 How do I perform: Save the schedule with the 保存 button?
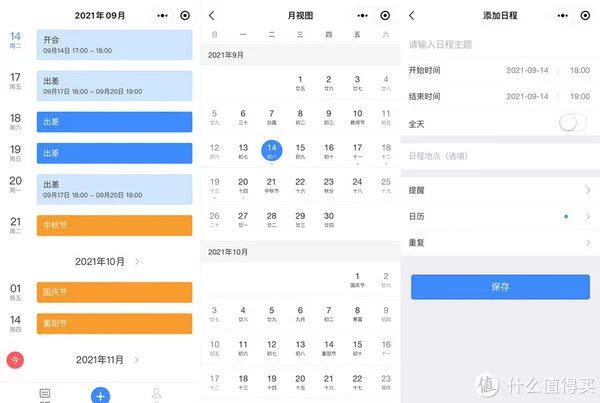click(x=500, y=287)
